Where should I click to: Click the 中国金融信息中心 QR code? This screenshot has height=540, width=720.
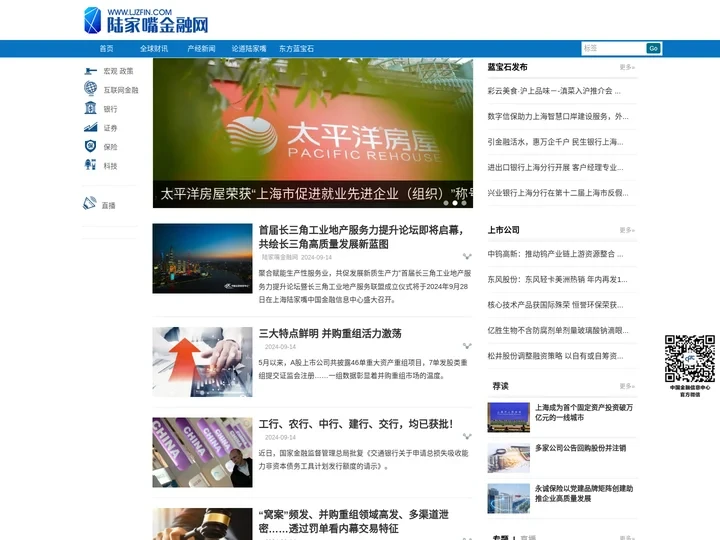click(690, 359)
